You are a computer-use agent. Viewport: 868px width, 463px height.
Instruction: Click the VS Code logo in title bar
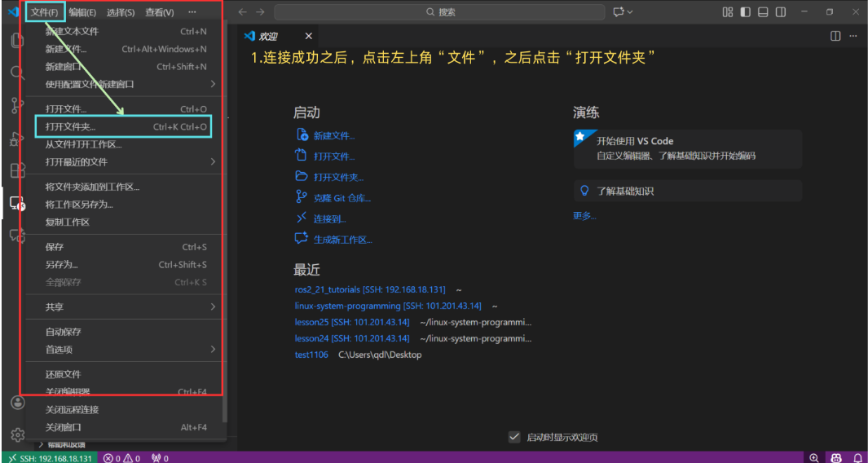click(x=14, y=11)
